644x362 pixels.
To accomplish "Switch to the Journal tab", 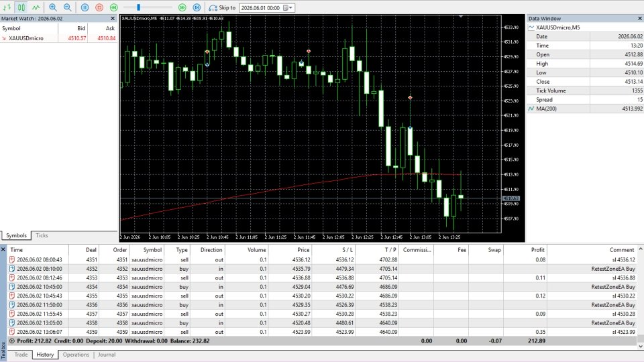I will coord(107,355).
